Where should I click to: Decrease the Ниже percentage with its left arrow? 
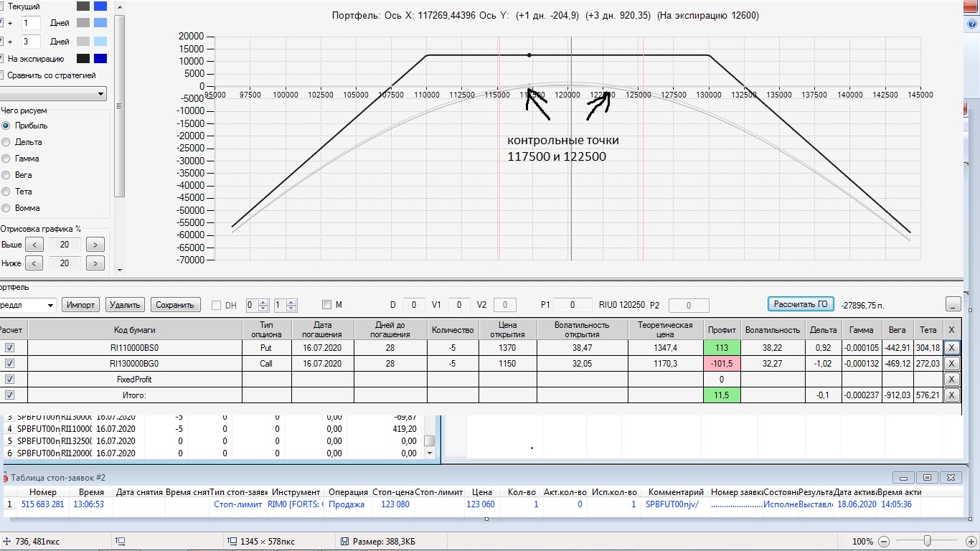34,263
